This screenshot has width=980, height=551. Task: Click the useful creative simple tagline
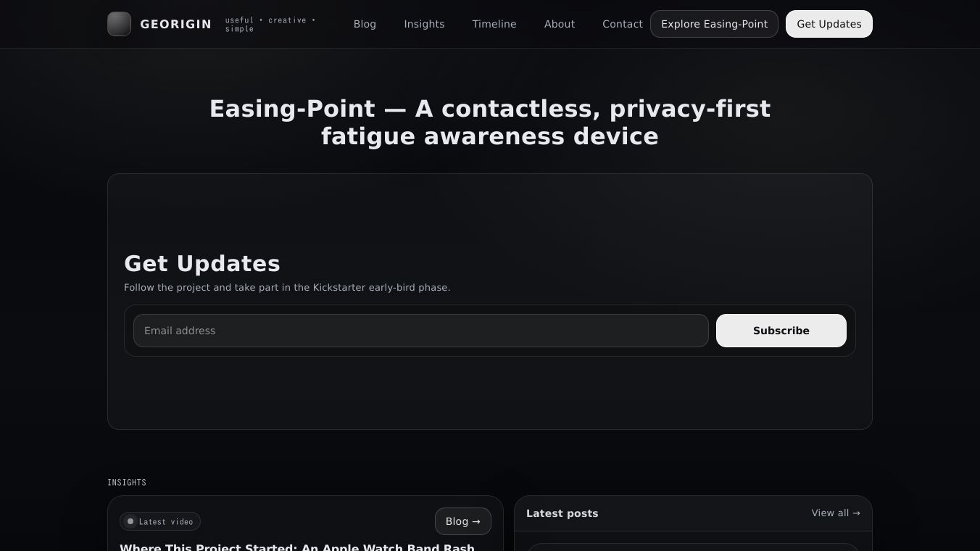pos(270,25)
